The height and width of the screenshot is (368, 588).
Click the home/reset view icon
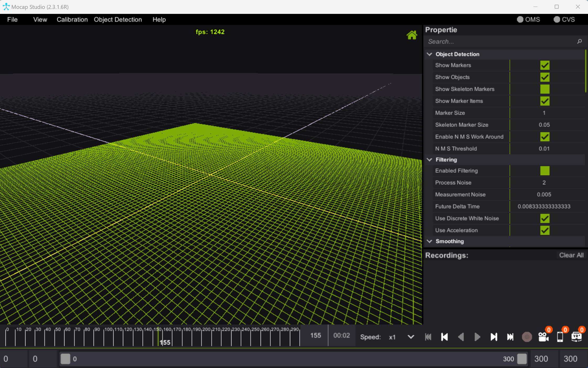click(x=412, y=35)
